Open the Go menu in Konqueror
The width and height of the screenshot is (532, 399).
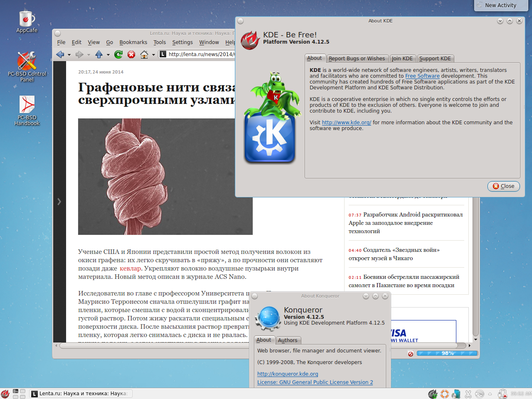coord(110,42)
